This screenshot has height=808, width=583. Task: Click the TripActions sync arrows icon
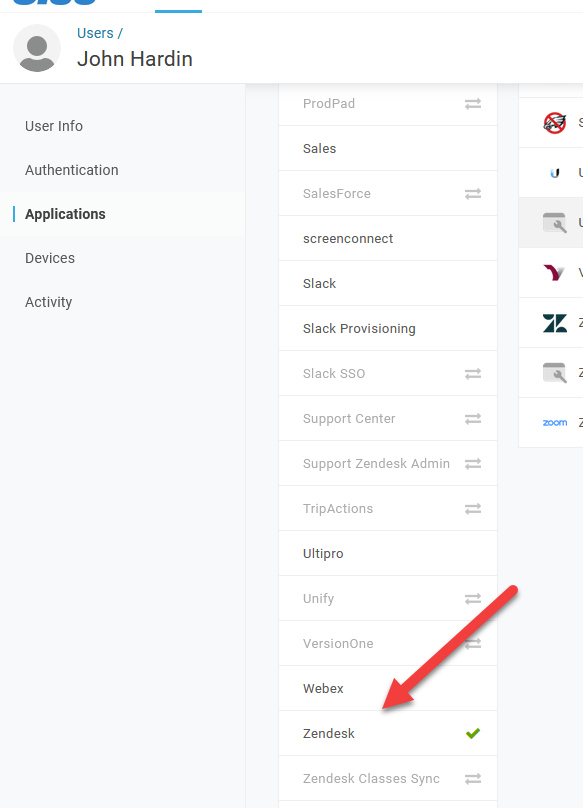(x=473, y=509)
